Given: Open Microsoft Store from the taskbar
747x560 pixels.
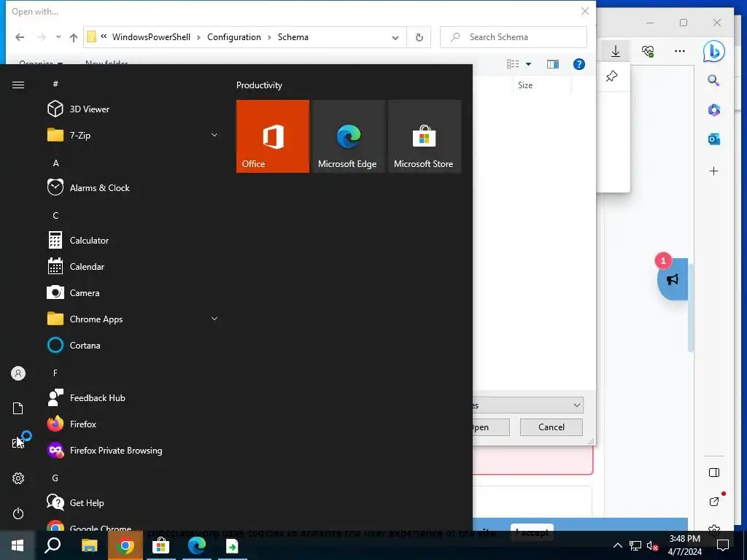Looking at the screenshot, I should click(x=161, y=545).
